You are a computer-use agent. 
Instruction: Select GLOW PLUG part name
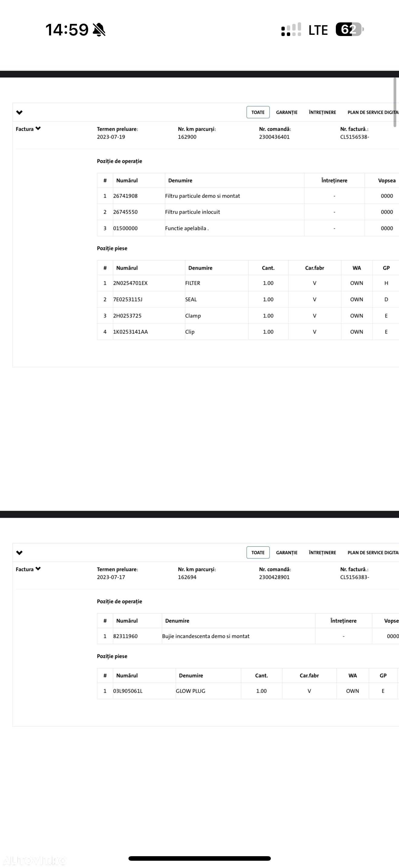190,691
